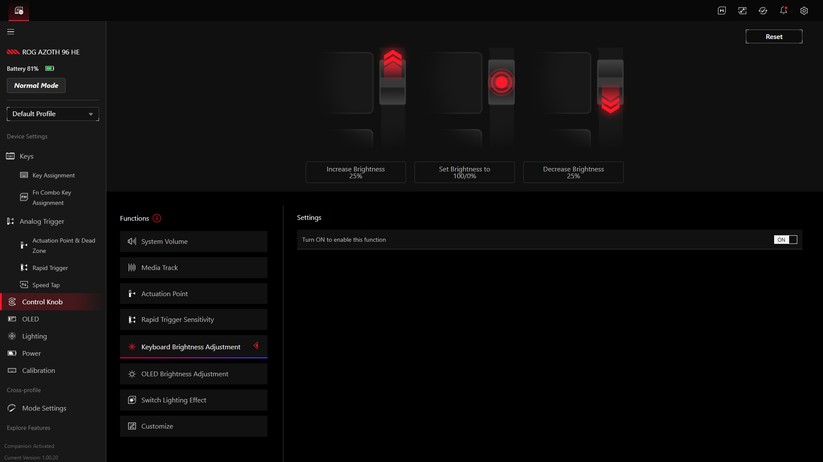Screen dimensions: 823x462
Task: Select Keyboard Brightness Adjustment function
Action: tap(193, 346)
